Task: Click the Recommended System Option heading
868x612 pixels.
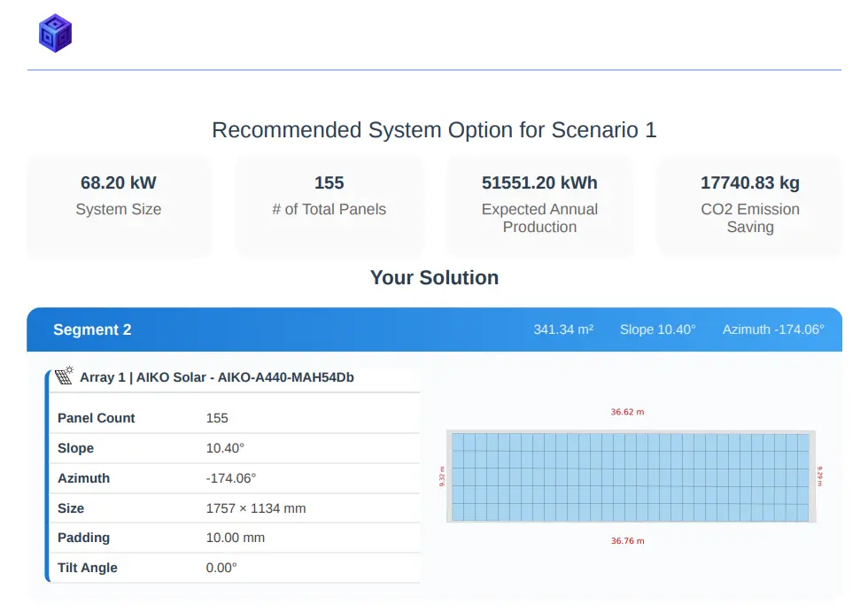Action: pyautogui.click(x=434, y=130)
